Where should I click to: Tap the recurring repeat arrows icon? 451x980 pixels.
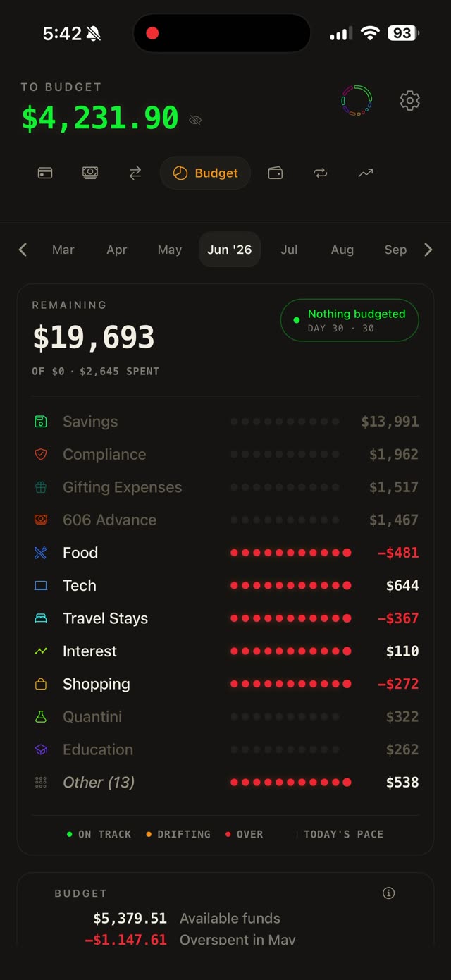(321, 173)
